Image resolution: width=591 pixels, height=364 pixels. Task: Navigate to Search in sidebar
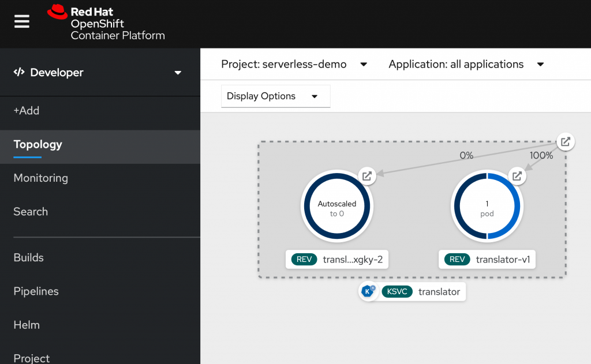[x=31, y=212]
